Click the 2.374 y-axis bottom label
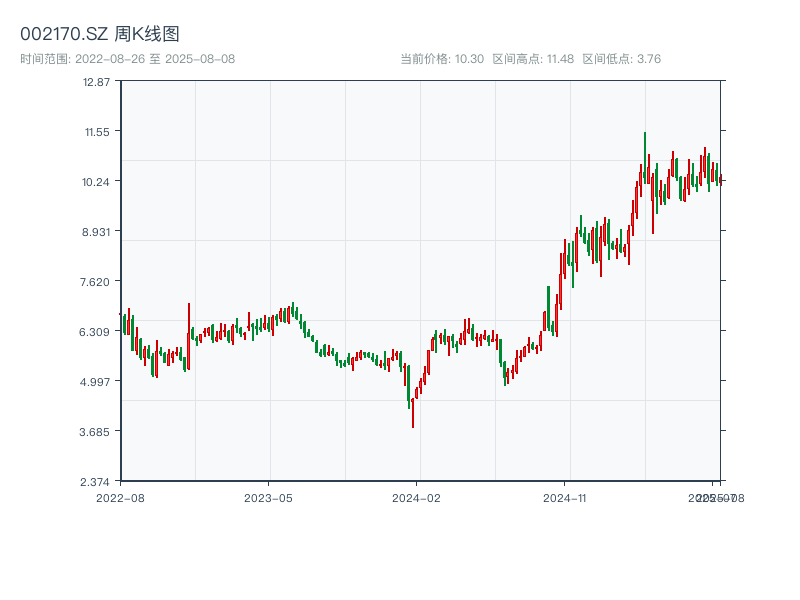Viewport: 800px width, 600px height. click(96, 481)
